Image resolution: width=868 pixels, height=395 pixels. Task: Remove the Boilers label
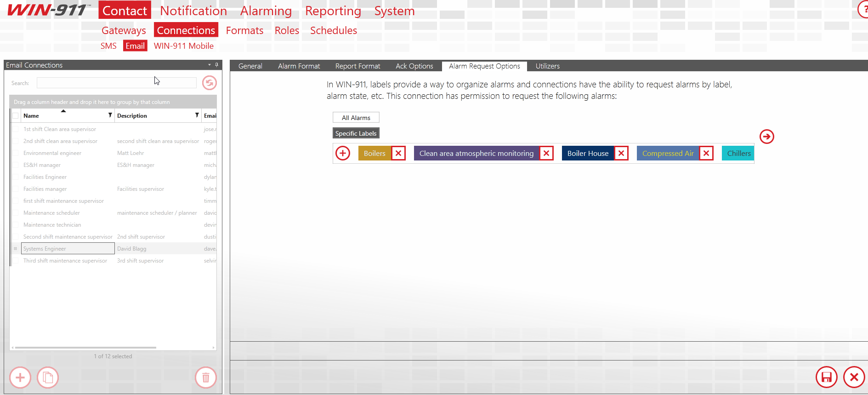point(398,153)
